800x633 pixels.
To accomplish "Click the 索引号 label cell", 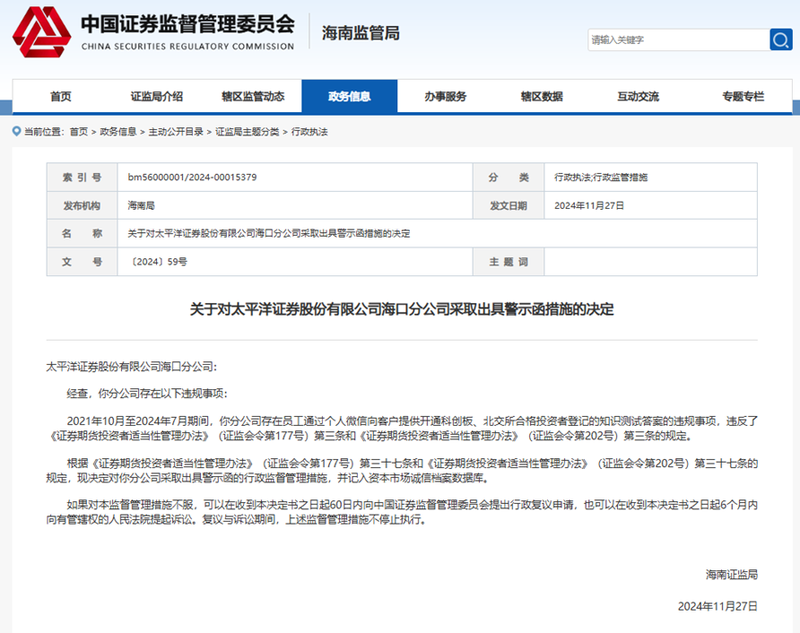I will (82, 178).
